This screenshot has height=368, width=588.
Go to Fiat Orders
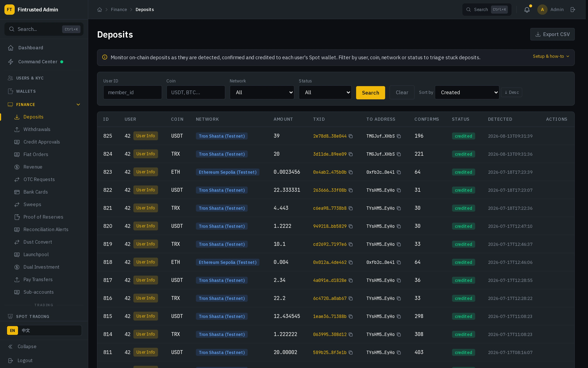coord(36,154)
